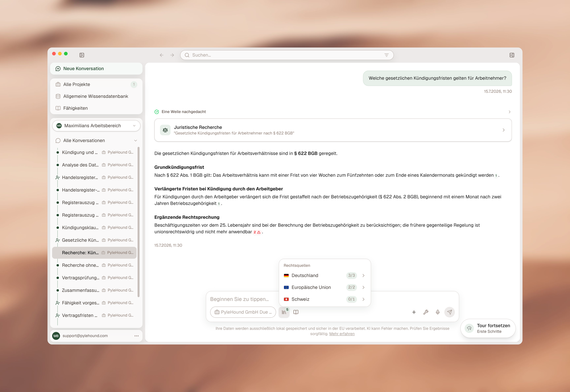Expand Schweiz legal sources submenu
The height and width of the screenshot is (392, 570).
pos(363,299)
